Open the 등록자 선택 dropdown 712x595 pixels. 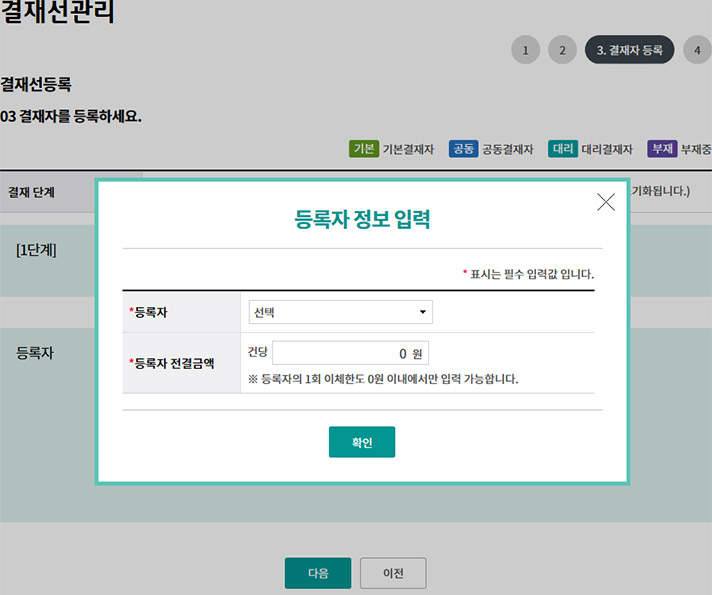coord(340,312)
